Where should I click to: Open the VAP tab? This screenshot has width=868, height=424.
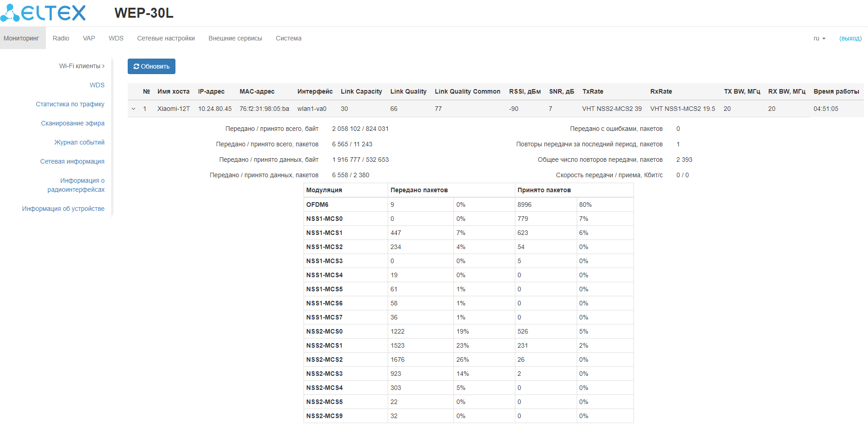point(89,39)
